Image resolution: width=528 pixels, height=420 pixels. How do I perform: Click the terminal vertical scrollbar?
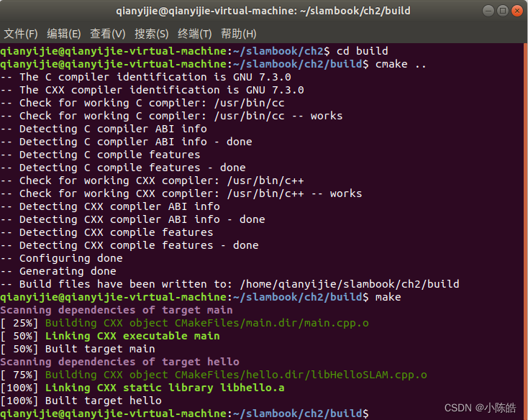point(525,231)
